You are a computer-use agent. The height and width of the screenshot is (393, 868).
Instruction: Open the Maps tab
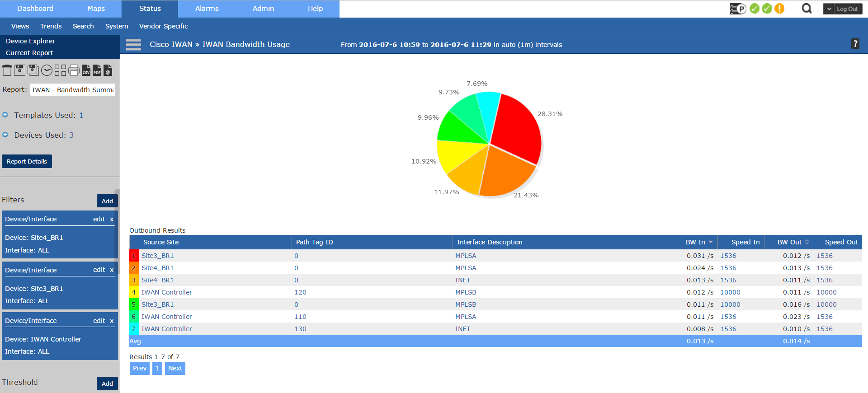(96, 9)
